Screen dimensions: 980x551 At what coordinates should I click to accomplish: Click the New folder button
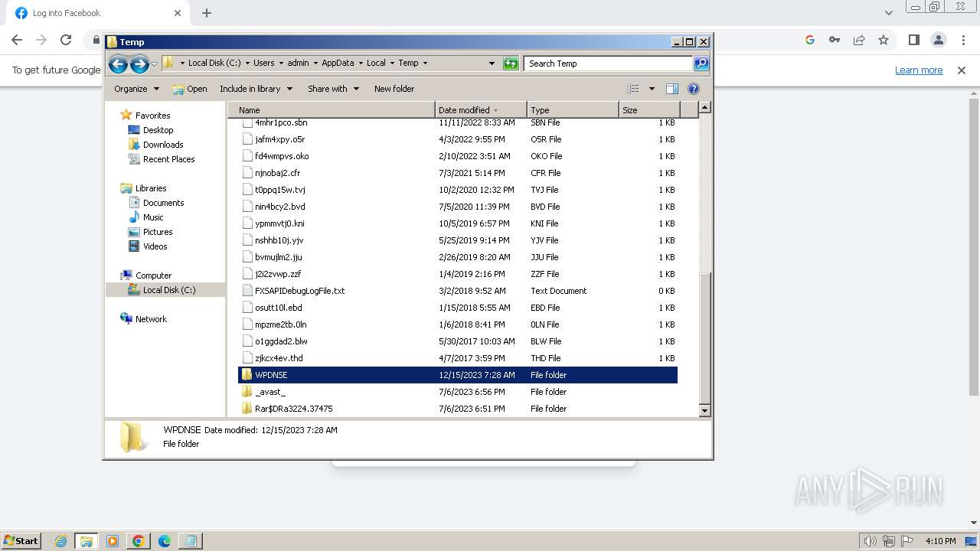[394, 89]
